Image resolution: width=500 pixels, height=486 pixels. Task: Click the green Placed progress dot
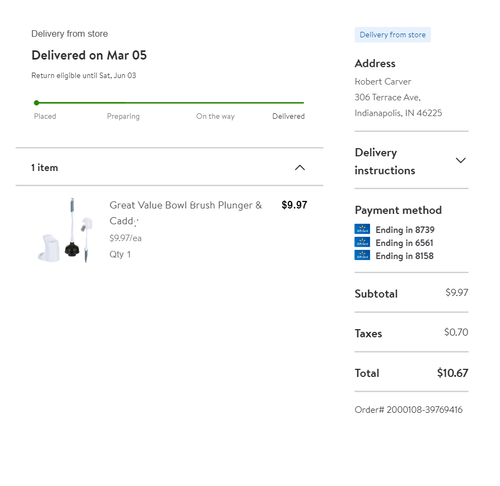[36, 103]
